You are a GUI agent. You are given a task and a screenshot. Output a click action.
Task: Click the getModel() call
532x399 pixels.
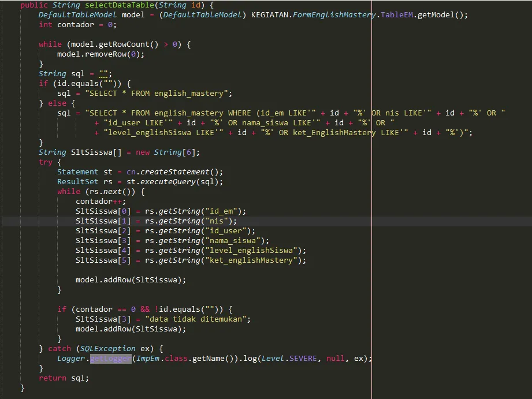click(x=440, y=15)
